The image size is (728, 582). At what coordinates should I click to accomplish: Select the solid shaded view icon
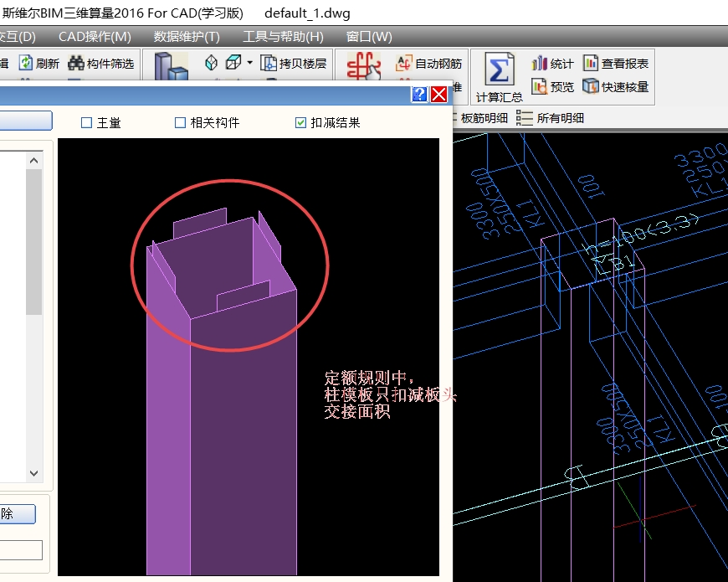coord(211,63)
